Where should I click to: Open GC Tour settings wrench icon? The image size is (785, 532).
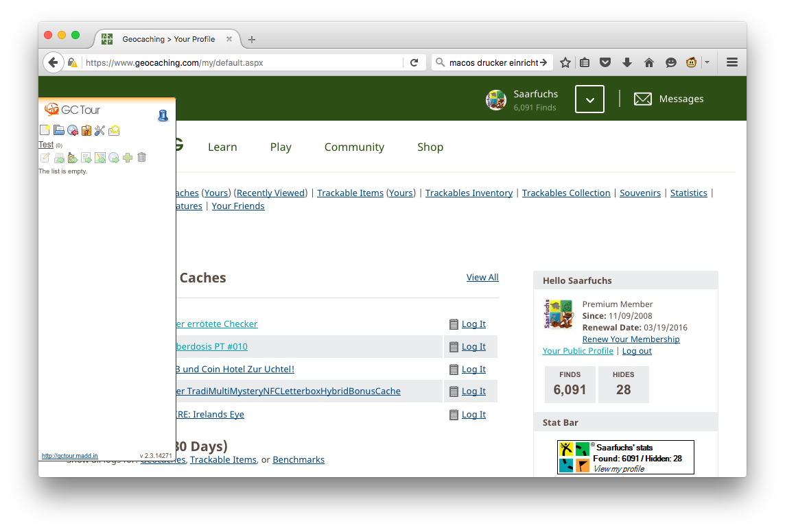tap(99, 130)
